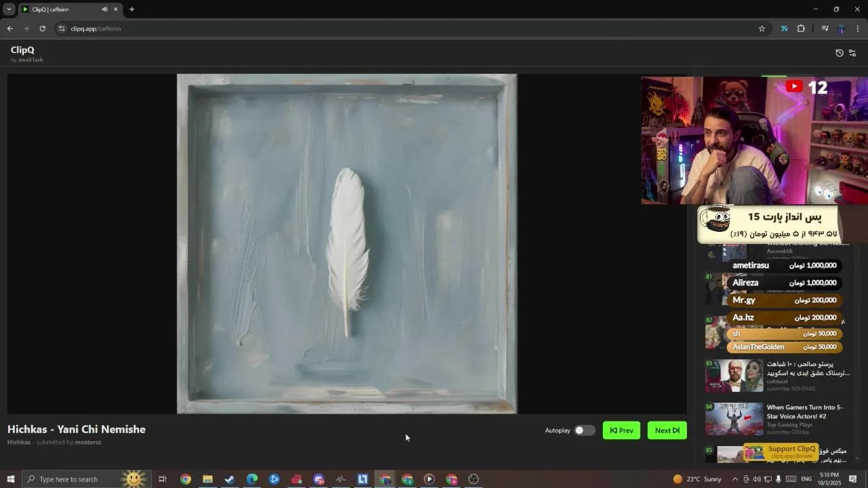Bookmark this page with star icon
This screenshot has height=488, width=868.
(762, 28)
